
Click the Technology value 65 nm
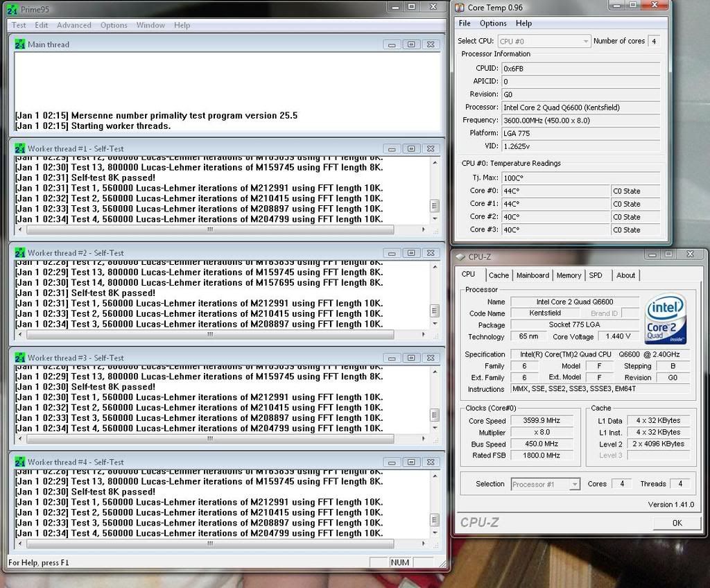tap(528, 336)
